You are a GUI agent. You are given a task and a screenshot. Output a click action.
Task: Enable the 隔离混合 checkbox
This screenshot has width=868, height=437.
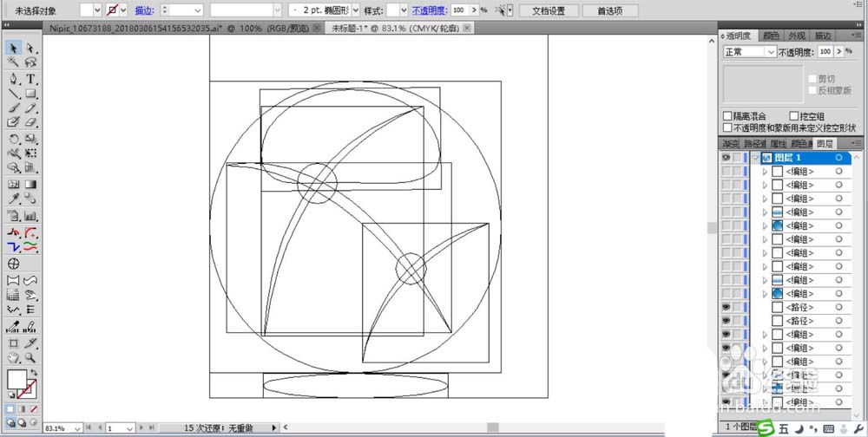tap(728, 116)
